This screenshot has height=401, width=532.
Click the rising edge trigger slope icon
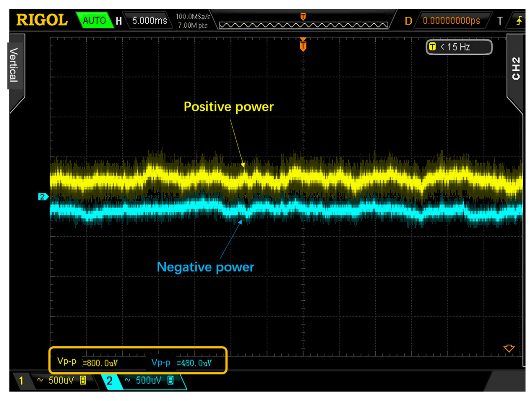tap(519, 20)
